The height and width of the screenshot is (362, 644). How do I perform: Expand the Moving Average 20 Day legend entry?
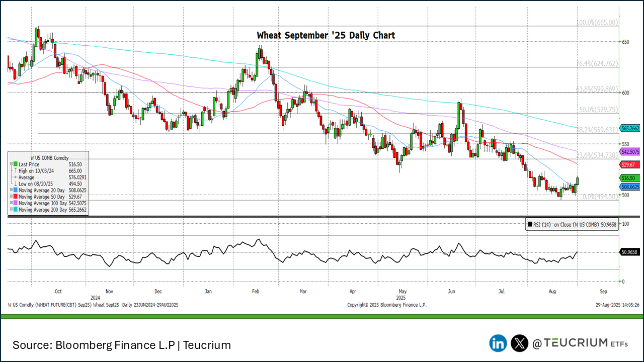[11, 190]
